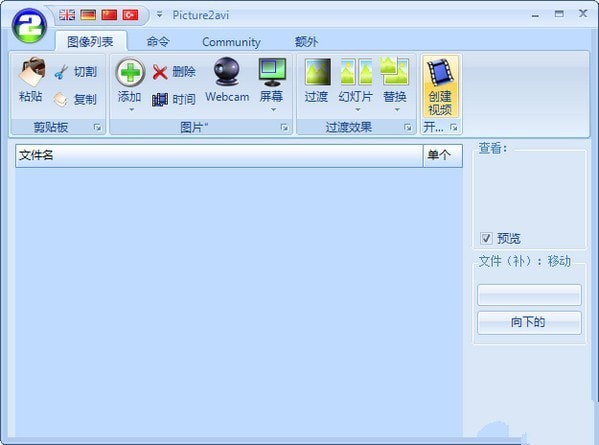Switch language with the German flag

tap(88, 15)
